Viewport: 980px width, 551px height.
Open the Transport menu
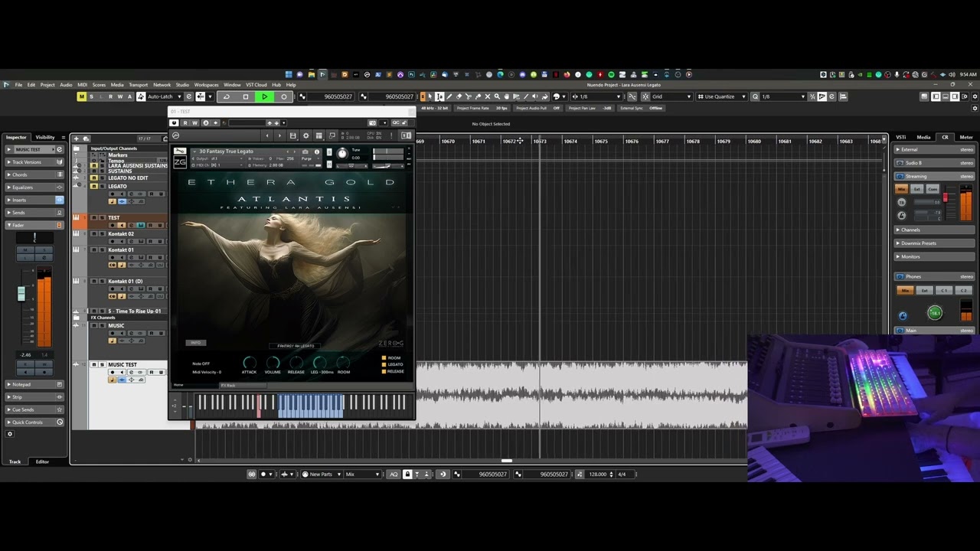pyautogui.click(x=139, y=85)
